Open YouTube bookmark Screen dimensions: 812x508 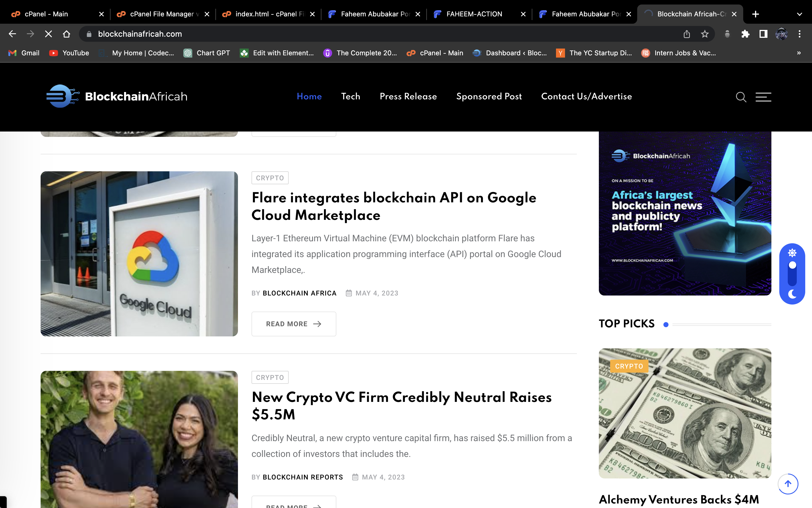tap(69, 53)
